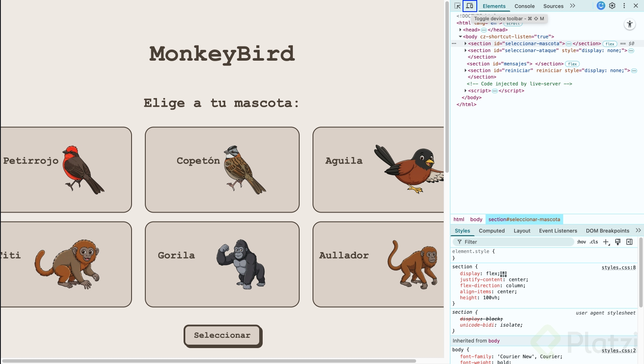This screenshot has height=364, width=644.
Task: Open the rendering emulations paintbrush icon
Action: click(x=618, y=242)
